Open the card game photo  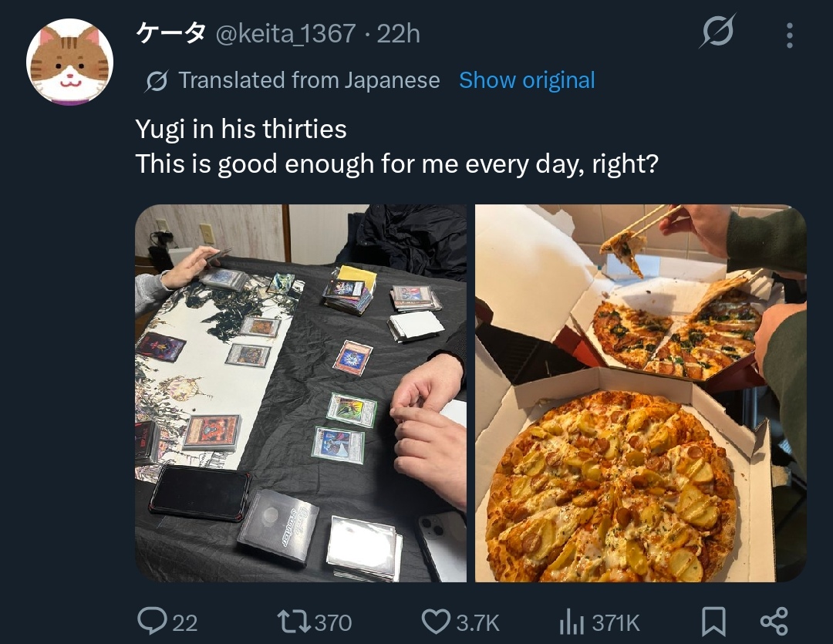tap(301, 393)
